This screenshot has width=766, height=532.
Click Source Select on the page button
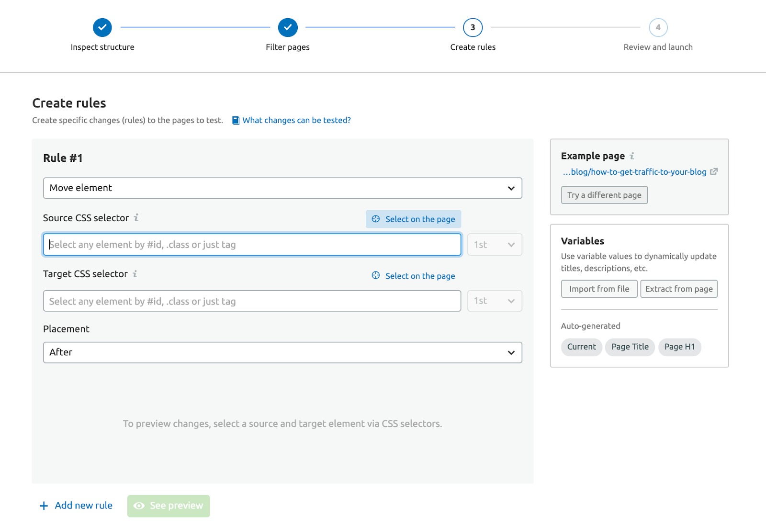413,219
